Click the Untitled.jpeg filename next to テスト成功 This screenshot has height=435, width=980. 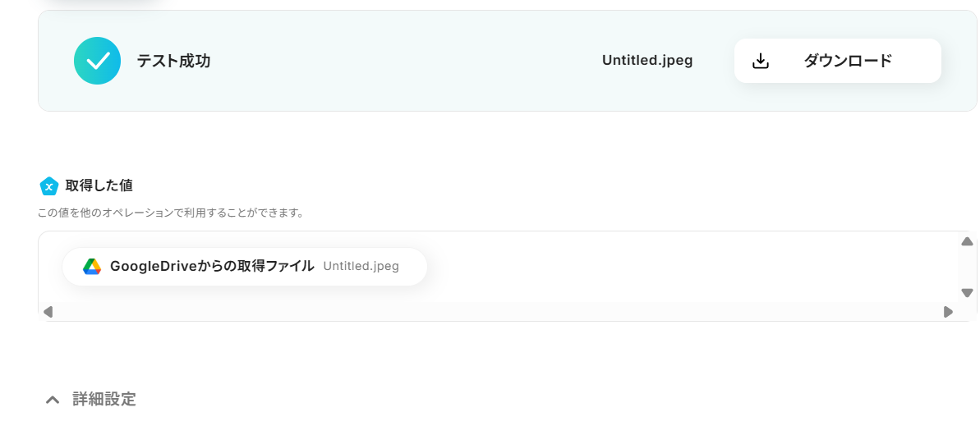646,61
